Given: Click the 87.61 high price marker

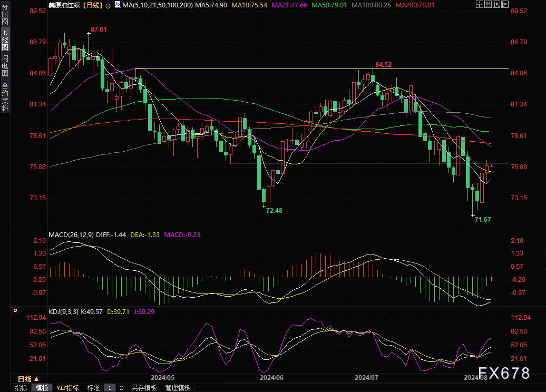Looking at the screenshot, I should [99, 30].
